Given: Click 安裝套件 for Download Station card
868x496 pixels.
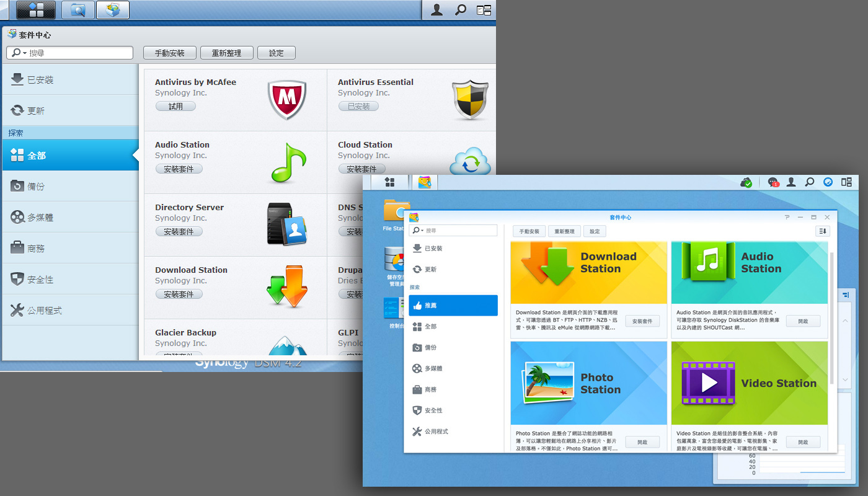Looking at the screenshot, I should point(642,321).
